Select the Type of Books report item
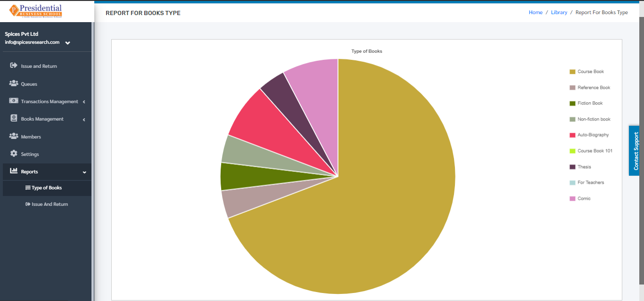 tap(47, 187)
